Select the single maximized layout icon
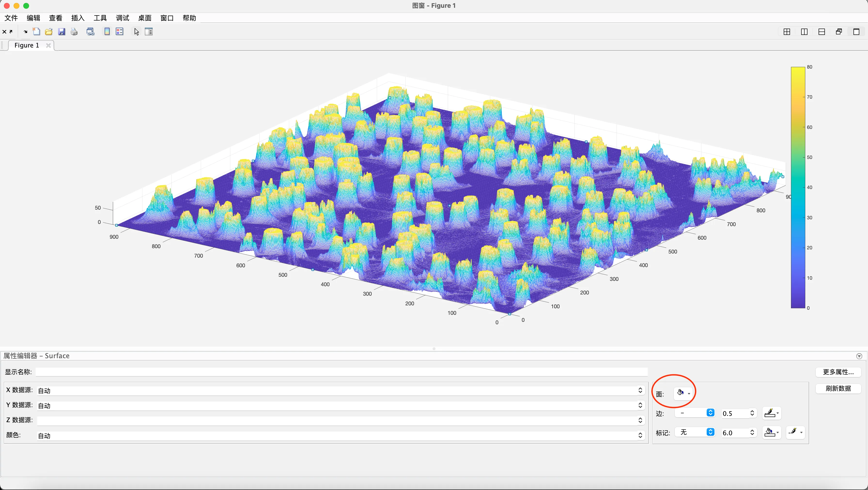Viewport: 868px width, 490px height. (x=856, y=32)
